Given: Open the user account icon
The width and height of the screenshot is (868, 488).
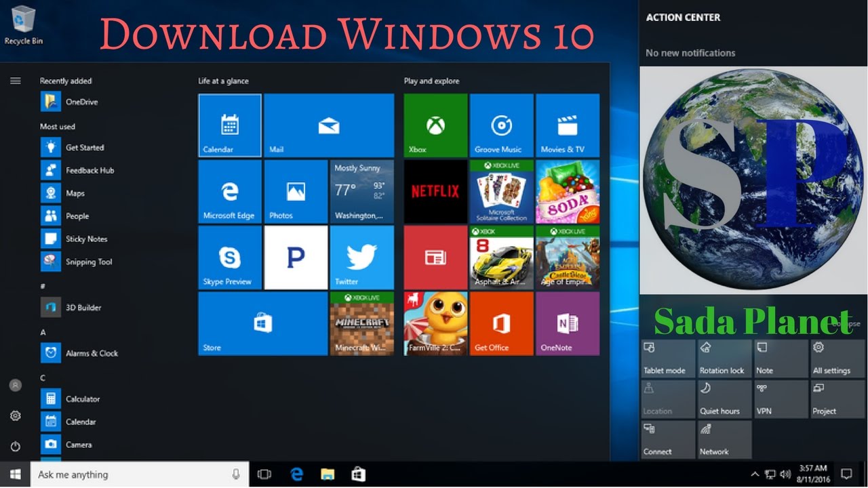Looking at the screenshot, I should coord(15,385).
